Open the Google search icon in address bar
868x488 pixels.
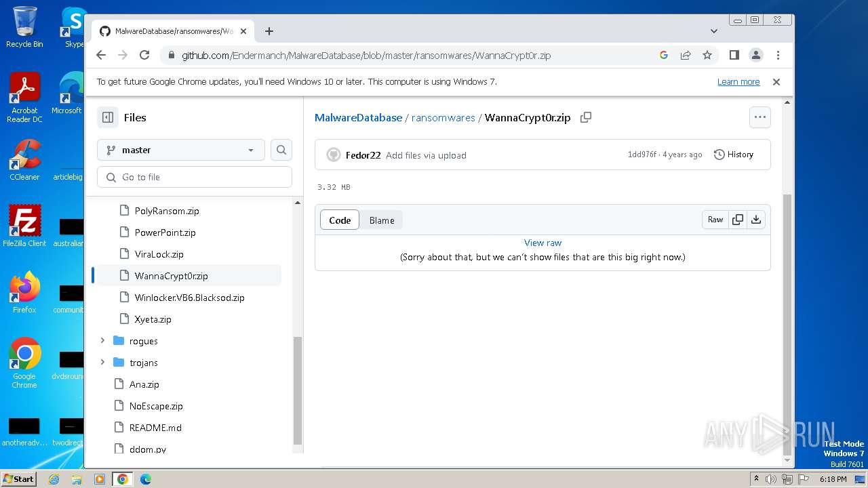pos(664,55)
